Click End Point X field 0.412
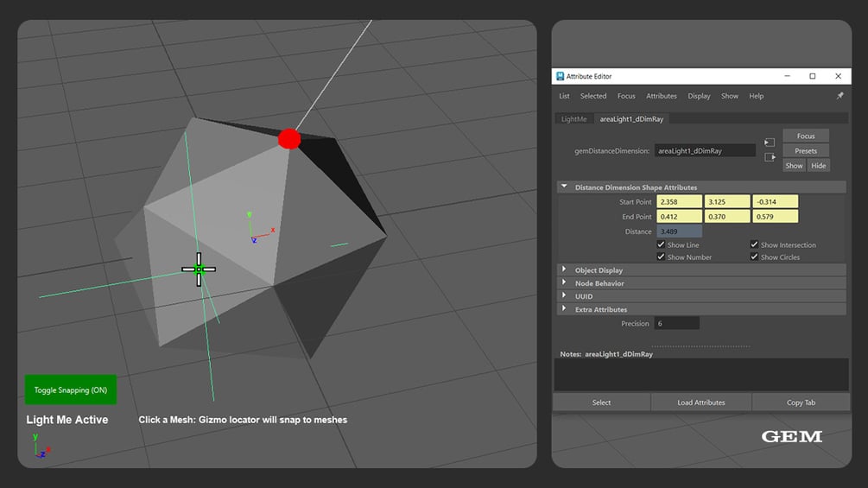This screenshot has width=868, height=488. tap(679, 216)
